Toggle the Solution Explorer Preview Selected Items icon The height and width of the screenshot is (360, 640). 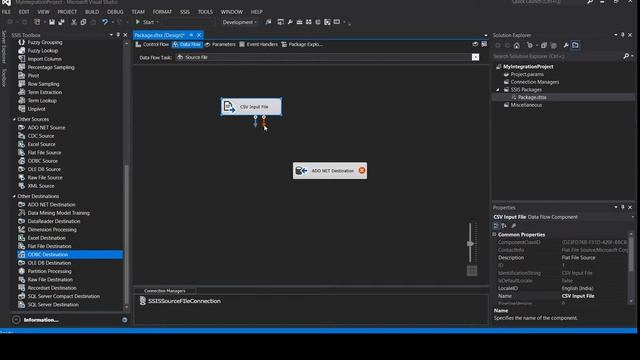tap(576, 45)
